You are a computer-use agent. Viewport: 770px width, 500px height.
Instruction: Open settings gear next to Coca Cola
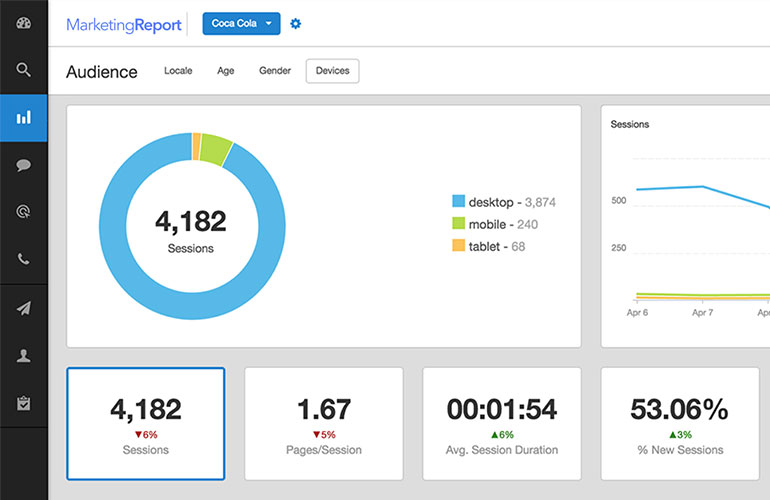pyautogui.click(x=295, y=23)
